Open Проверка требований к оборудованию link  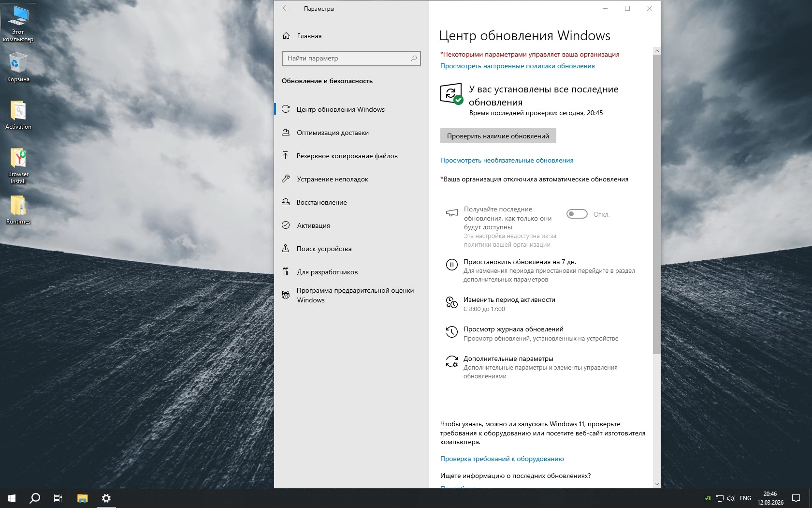[x=502, y=459]
